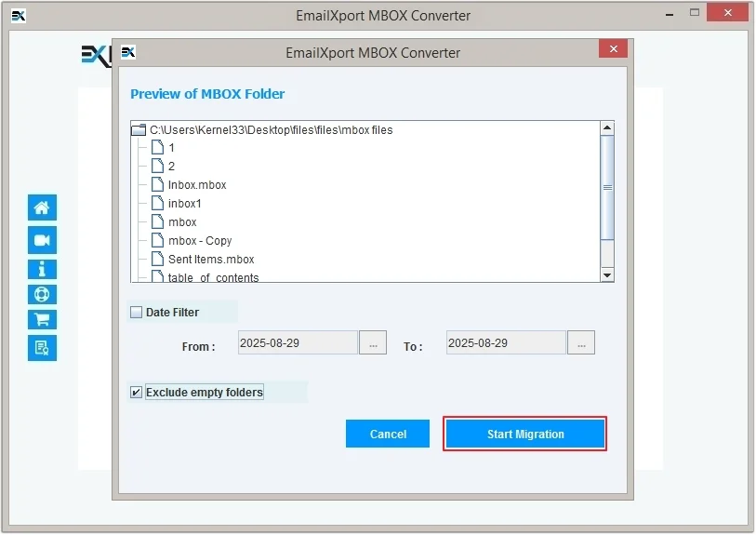This screenshot has width=756, height=535.
Task: Click file icon beside 'Inbox.mbox'
Action: click(x=158, y=184)
